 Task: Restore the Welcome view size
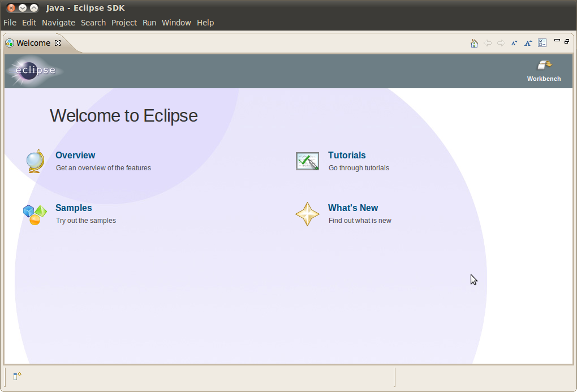click(x=567, y=41)
